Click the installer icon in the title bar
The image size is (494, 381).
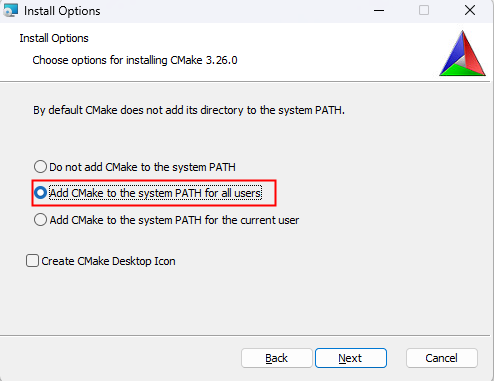pyautogui.click(x=10, y=10)
